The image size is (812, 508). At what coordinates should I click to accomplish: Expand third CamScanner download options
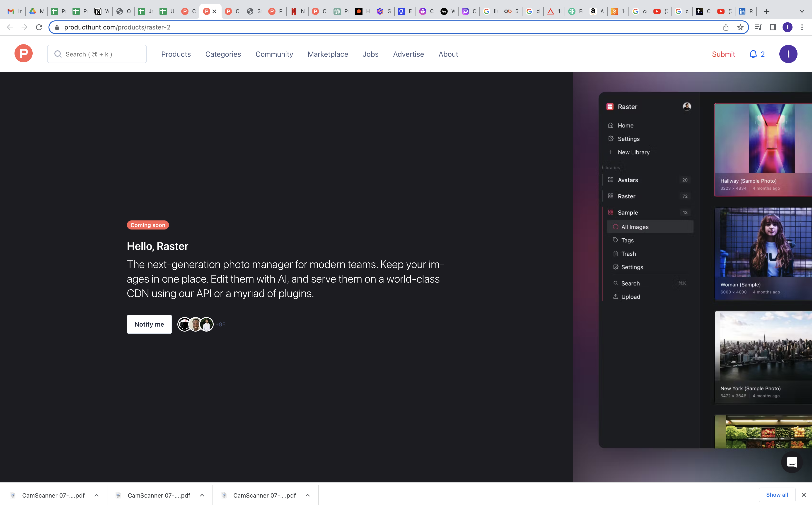pyautogui.click(x=308, y=495)
